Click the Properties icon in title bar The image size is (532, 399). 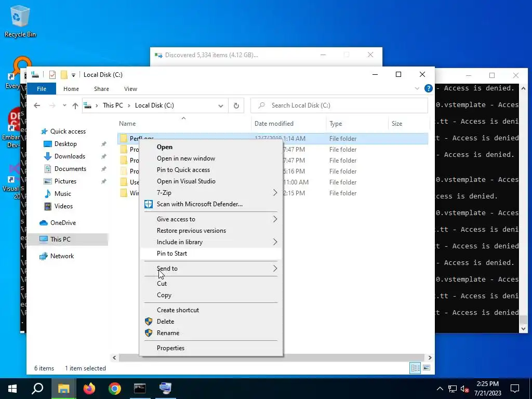(x=52, y=75)
